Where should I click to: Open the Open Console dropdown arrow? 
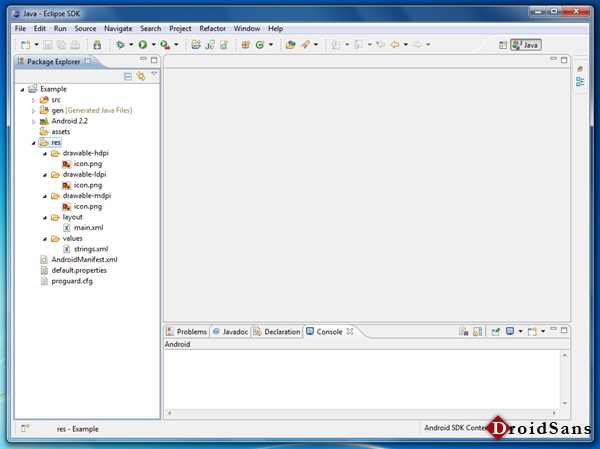pyautogui.click(x=543, y=331)
